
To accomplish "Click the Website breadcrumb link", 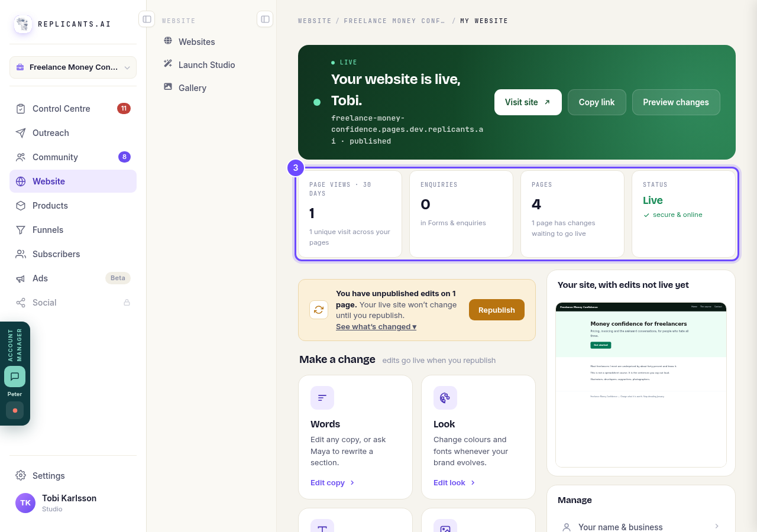I will [315, 21].
